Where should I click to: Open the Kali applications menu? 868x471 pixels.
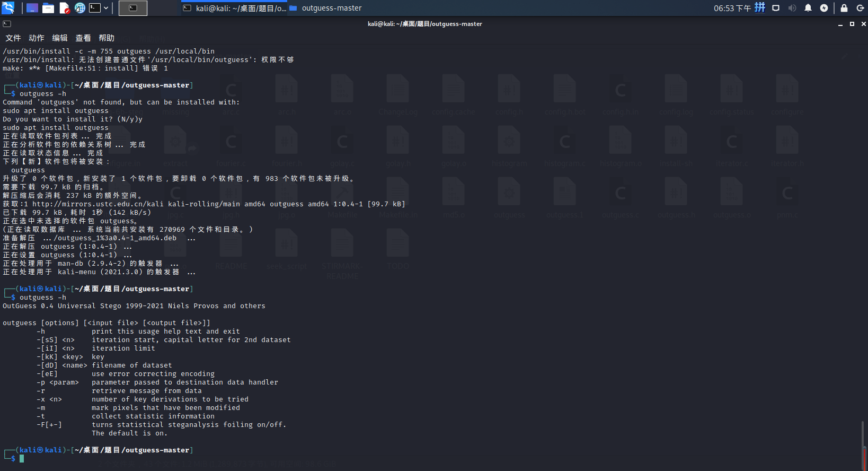click(8, 8)
